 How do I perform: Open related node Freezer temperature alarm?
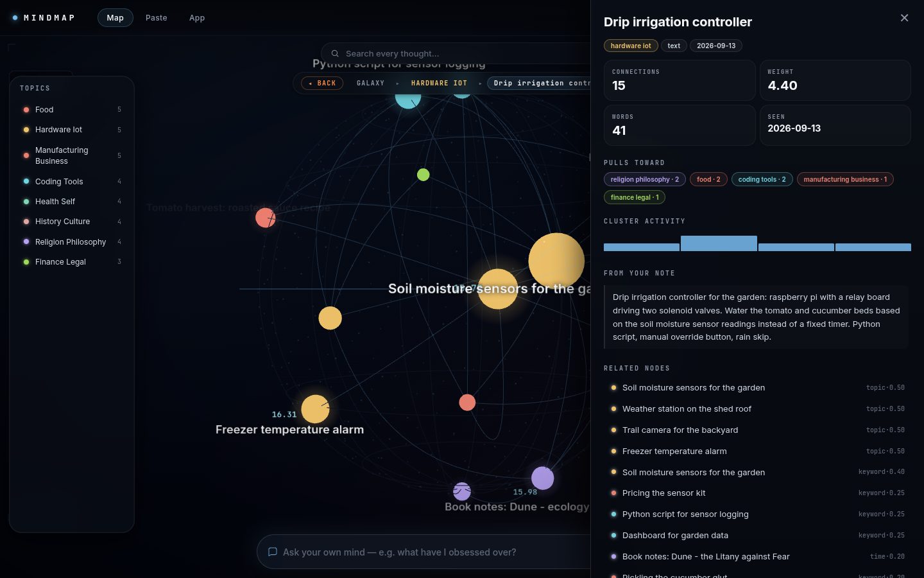(x=757, y=451)
